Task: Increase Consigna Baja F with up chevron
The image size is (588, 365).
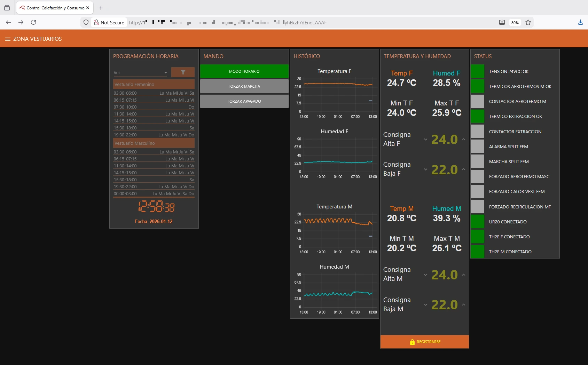Action: [463, 170]
